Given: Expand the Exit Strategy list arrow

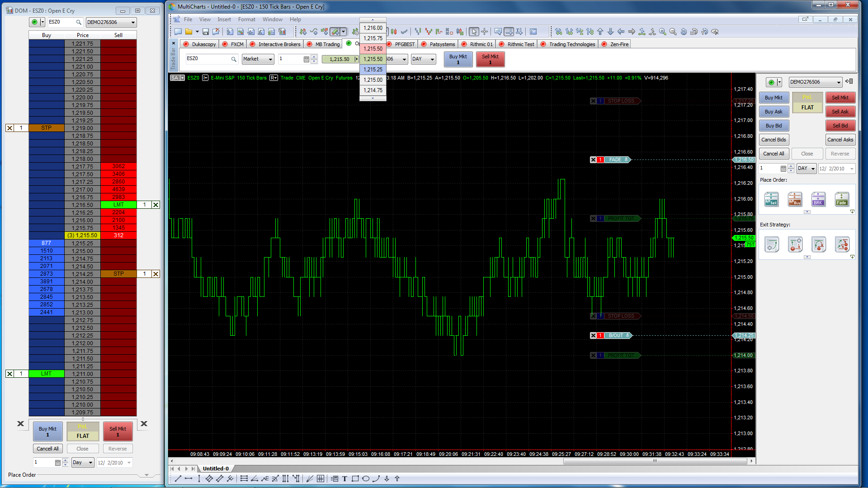Looking at the screenshot, I should point(807,257).
